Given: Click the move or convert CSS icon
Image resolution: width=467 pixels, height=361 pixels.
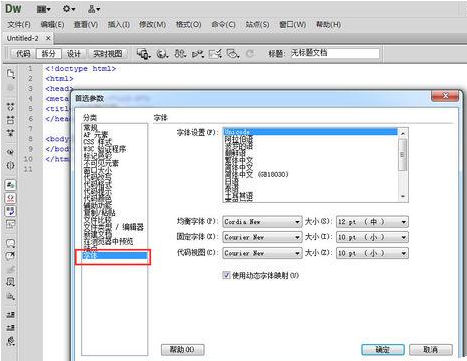Looking at the screenshot, I should 10,296.
